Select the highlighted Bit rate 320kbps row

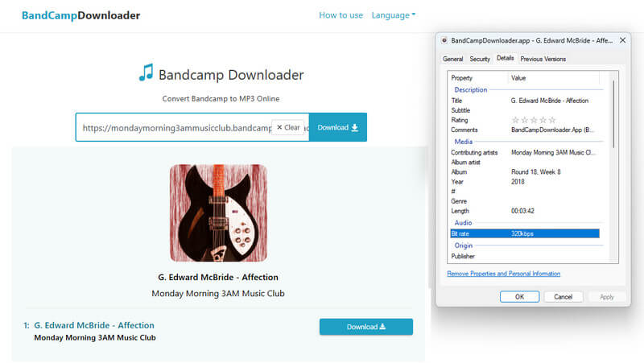click(x=525, y=233)
